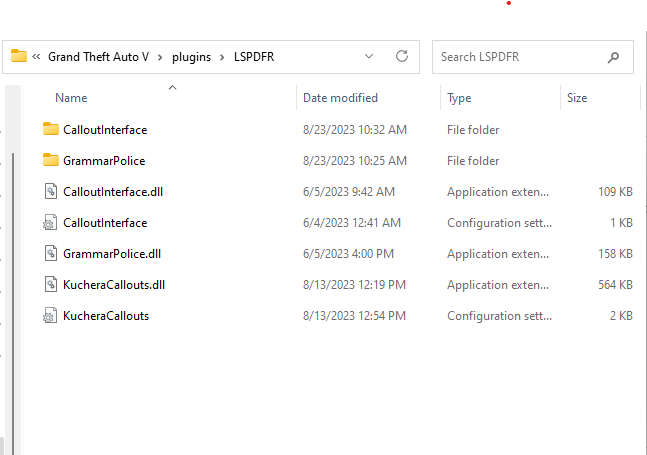
Task: Click the address bar folder icon
Action: pos(19,57)
